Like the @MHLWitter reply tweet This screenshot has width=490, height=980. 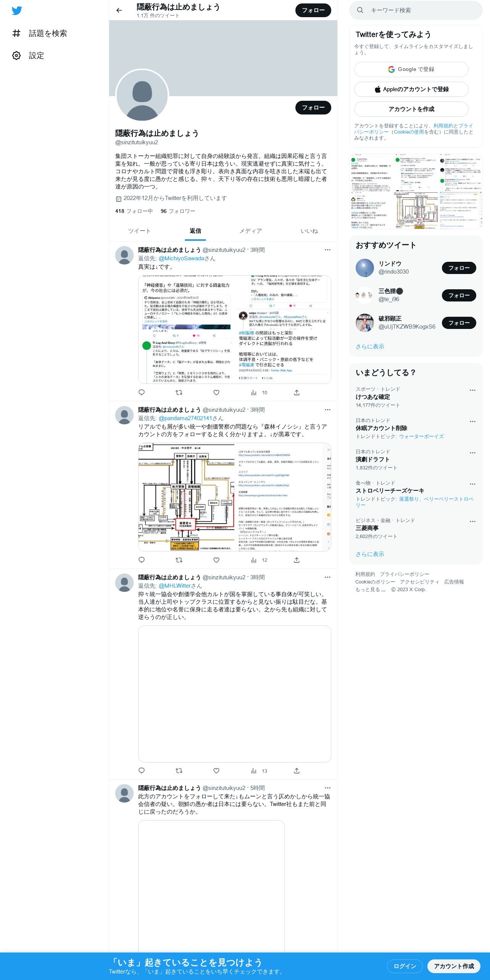[x=216, y=770]
